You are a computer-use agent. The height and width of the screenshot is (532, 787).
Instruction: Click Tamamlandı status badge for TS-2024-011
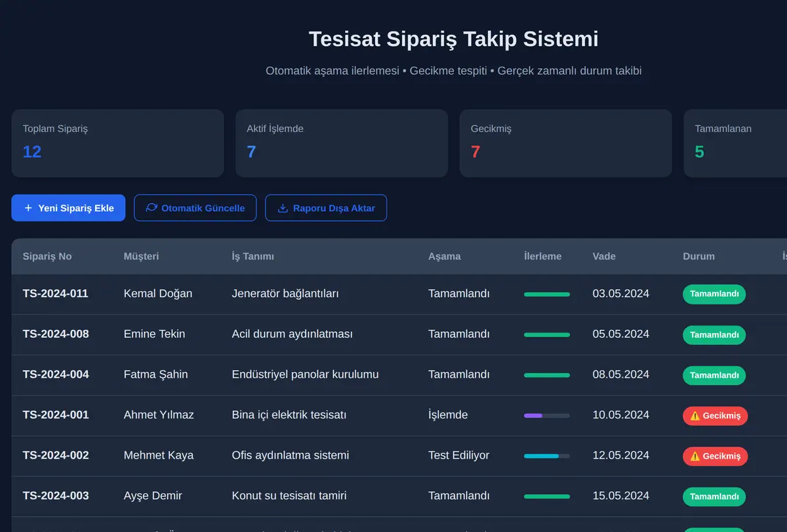click(714, 294)
